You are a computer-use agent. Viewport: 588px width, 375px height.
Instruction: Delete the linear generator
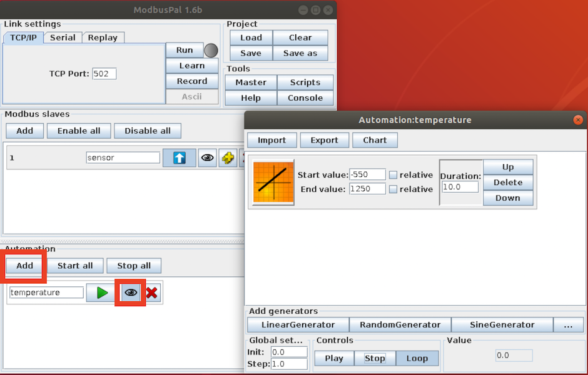point(508,182)
